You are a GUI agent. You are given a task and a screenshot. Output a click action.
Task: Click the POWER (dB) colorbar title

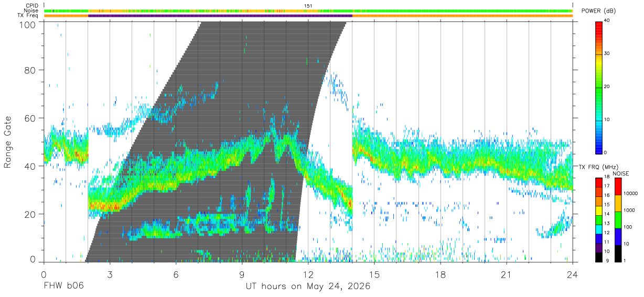click(x=599, y=11)
